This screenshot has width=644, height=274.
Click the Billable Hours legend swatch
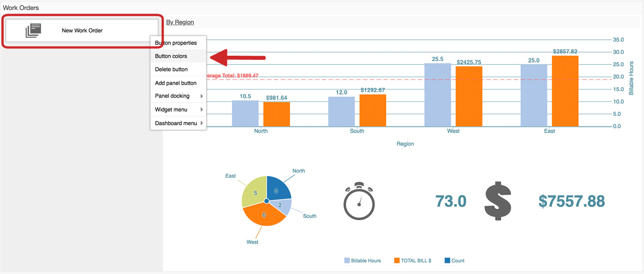[x=347, y=261]
